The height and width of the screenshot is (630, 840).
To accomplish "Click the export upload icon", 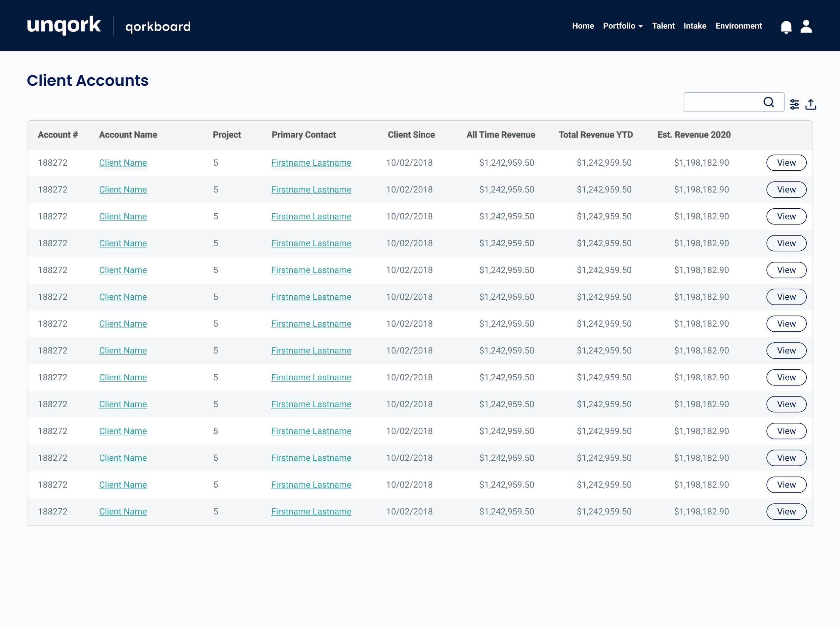I will tap(811, 104).
